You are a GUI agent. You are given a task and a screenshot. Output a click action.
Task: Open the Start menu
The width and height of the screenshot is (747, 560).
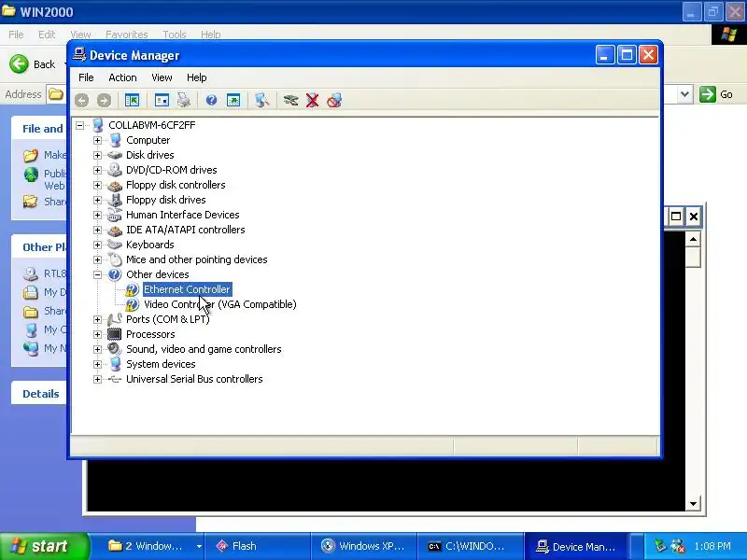tap(44, 546)
